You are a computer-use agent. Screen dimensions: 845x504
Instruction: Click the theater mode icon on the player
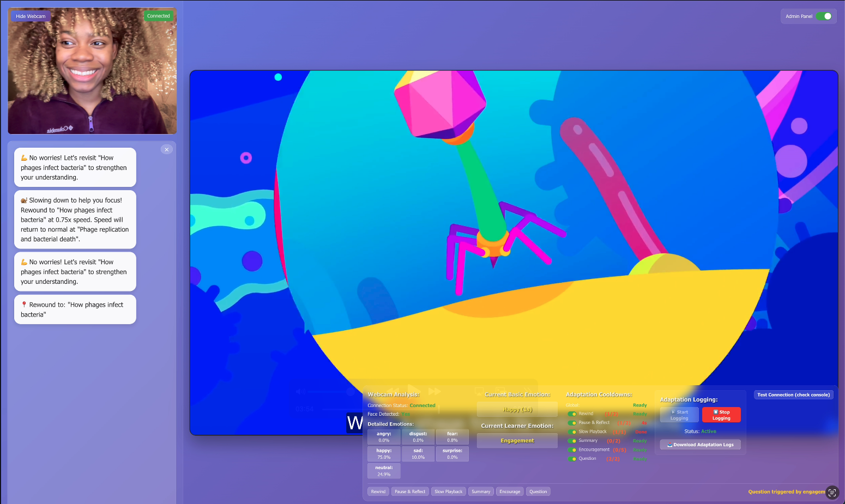(x=479, y=391)
